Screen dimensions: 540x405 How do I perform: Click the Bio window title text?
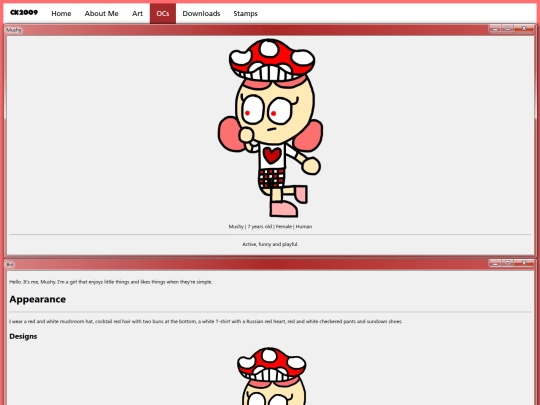point(10,264)
